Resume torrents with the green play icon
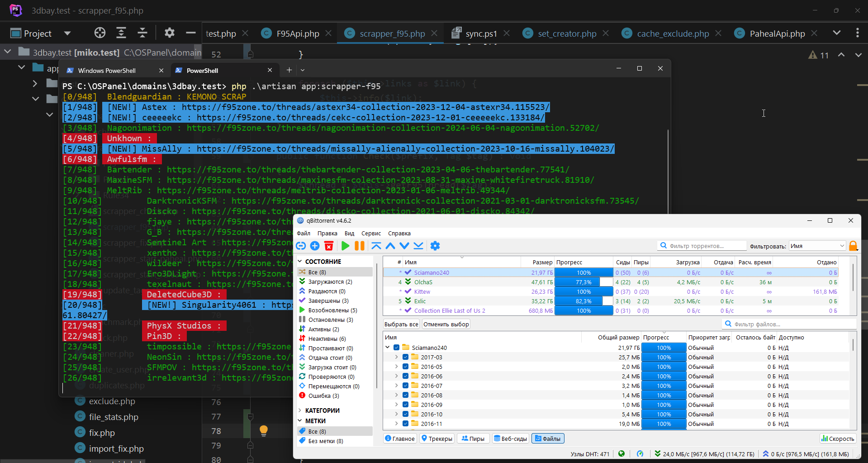Screen dimensions: 868x463 point(346,246)
